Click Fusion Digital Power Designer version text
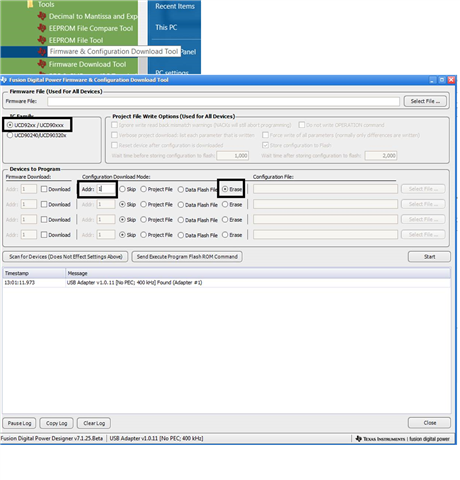The width and height of the screenshot is (460, 480). [52, 438]
